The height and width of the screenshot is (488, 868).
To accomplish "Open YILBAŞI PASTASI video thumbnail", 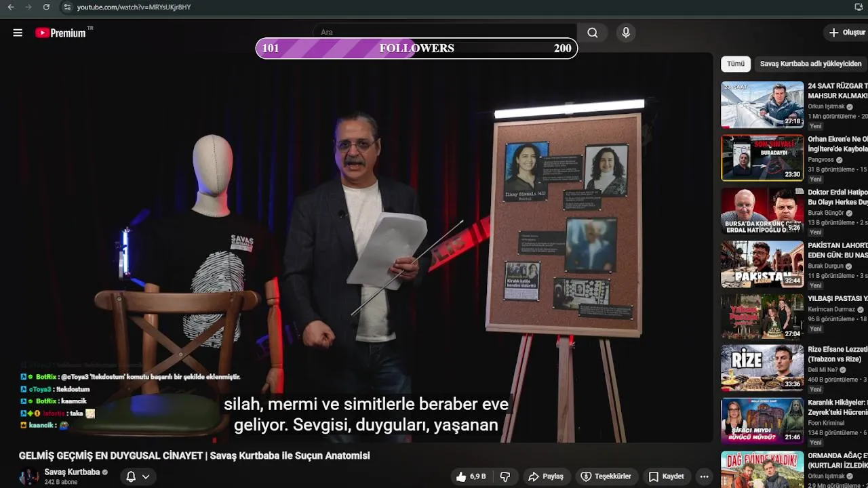I will click(x=762, y=317).
